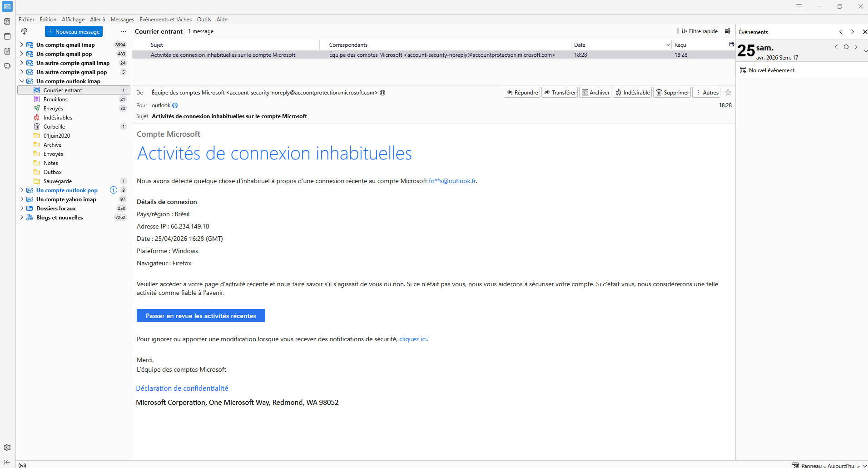Click the sender contact icon
The width and height of the screenshot is (868, 468).
click(x=382, y=93)
